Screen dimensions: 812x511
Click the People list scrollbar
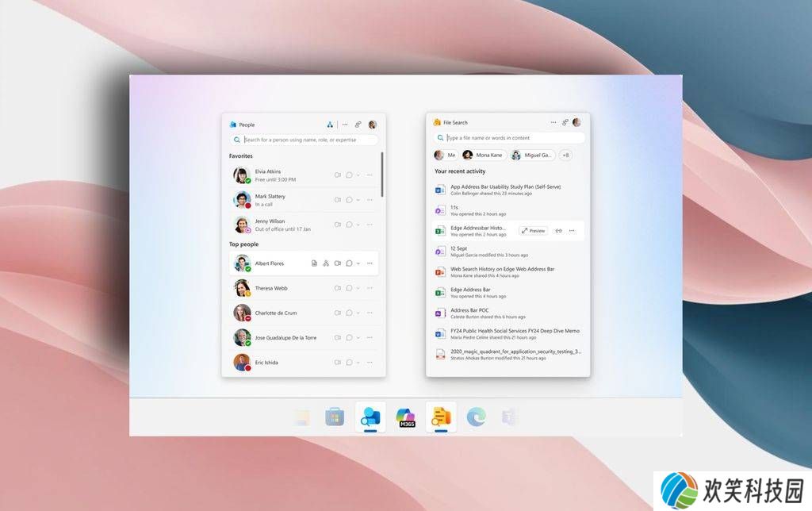[382, 174]
